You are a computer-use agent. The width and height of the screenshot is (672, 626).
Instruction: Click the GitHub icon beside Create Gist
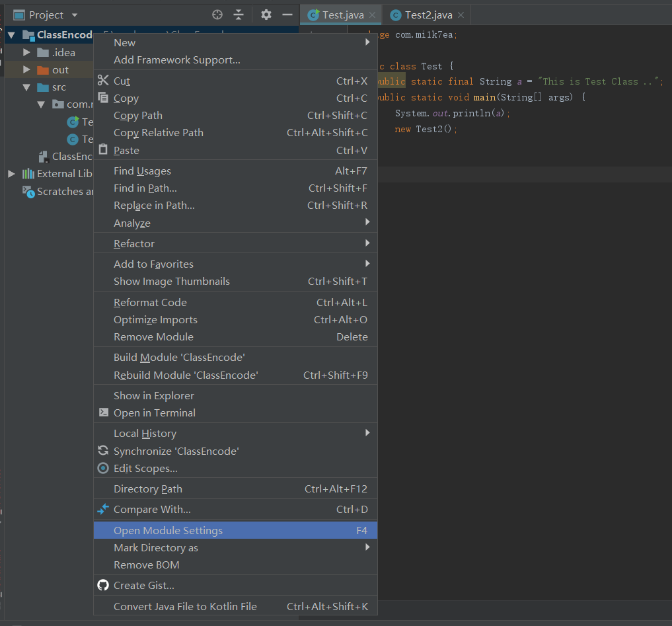tap(103, 585)
